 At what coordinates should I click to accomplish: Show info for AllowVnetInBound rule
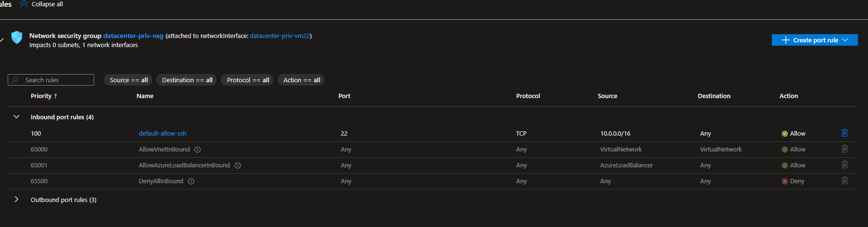[198, 150]
